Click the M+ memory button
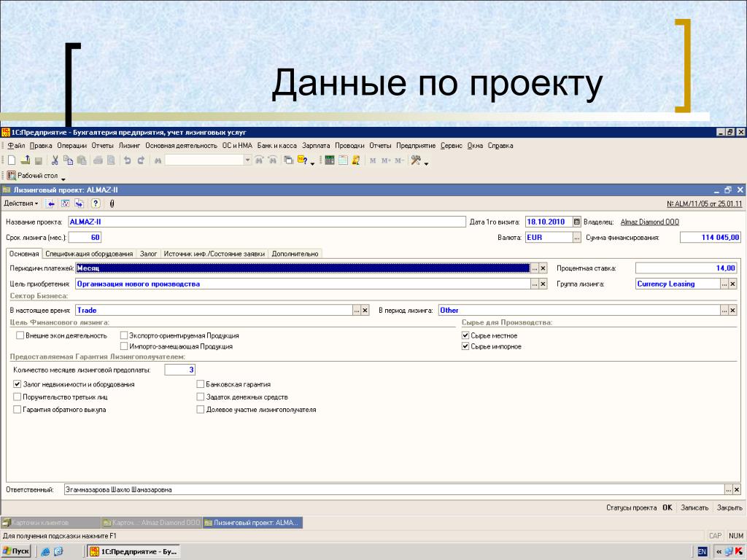This screenshot has width=747, height=560. (x=386, y=160)
